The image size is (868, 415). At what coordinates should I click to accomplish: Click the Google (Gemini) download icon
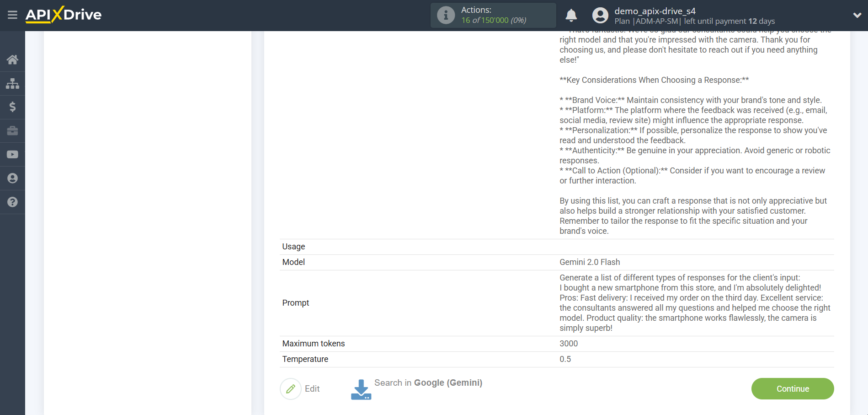click(x=361, y=388)
